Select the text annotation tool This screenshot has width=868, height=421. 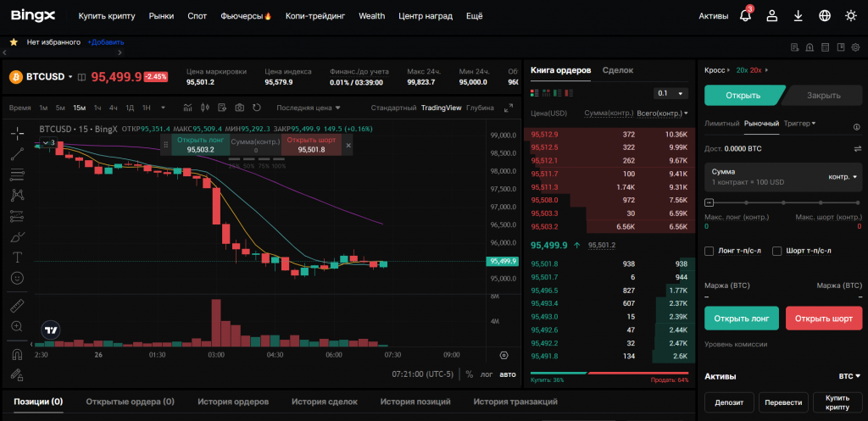coord(17,257)
